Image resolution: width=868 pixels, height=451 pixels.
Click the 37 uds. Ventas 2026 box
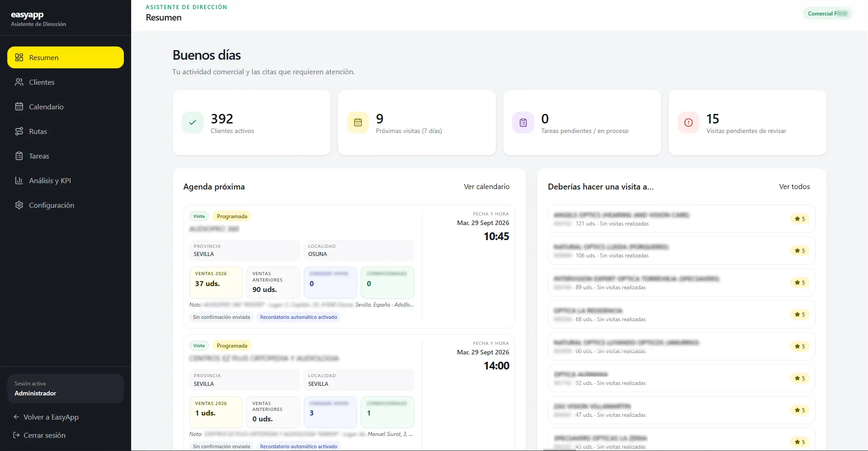point(216,282)
